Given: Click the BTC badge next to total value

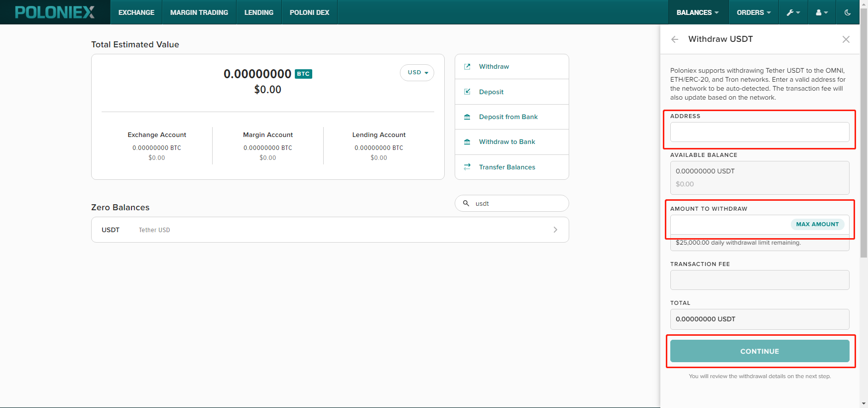Looking at the screenshot, I should coord(303,74).
